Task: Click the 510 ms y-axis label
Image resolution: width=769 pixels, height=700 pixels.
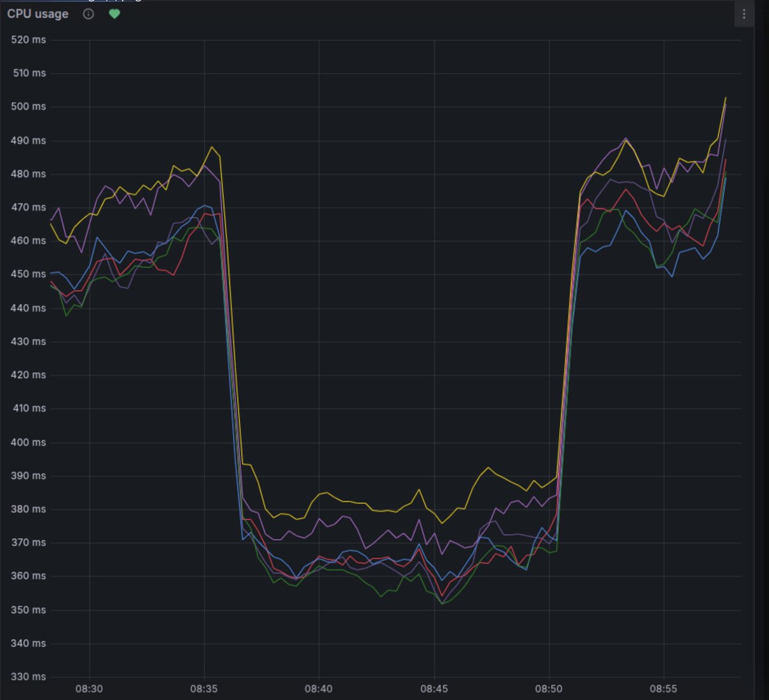Action: pos(29,73)
